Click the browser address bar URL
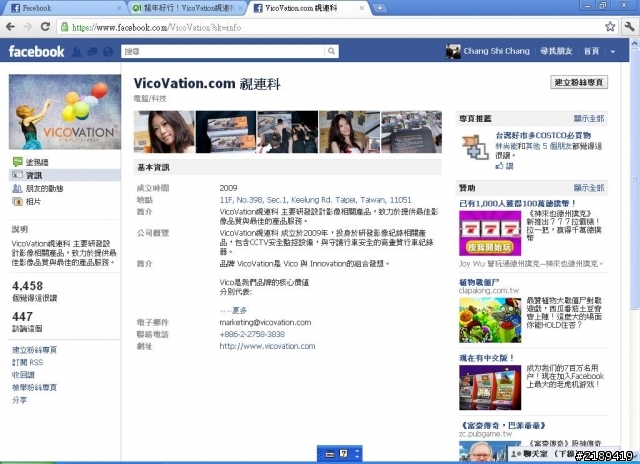 point(156,27)
